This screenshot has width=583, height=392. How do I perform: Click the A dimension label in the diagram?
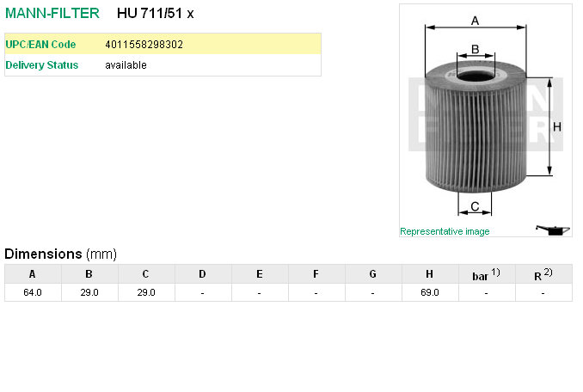475,21
